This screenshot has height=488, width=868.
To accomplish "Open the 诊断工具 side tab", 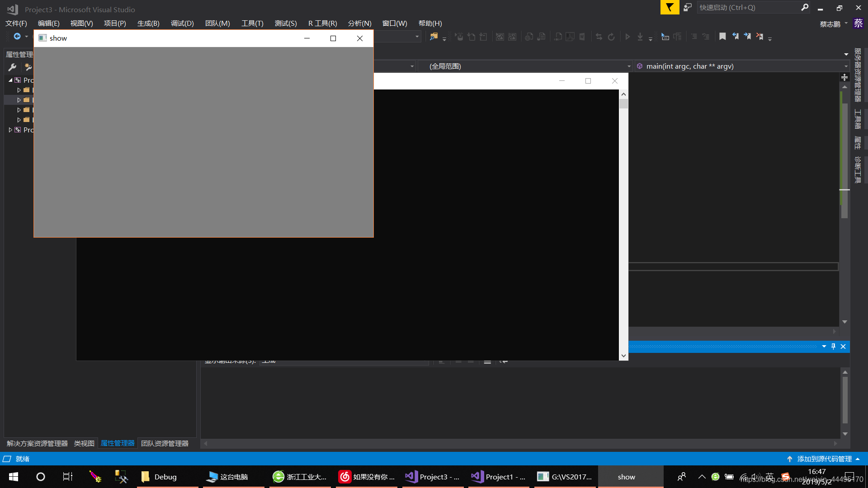I will [858, 169].
